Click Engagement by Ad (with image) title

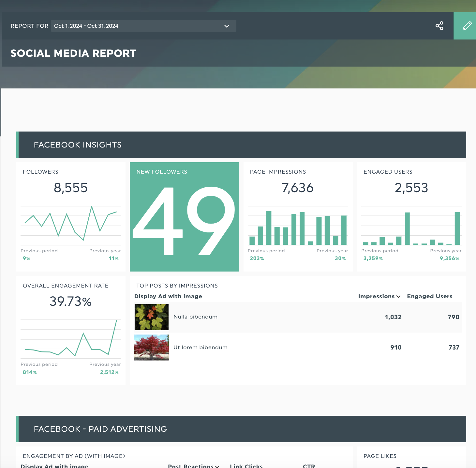point(74,456)
